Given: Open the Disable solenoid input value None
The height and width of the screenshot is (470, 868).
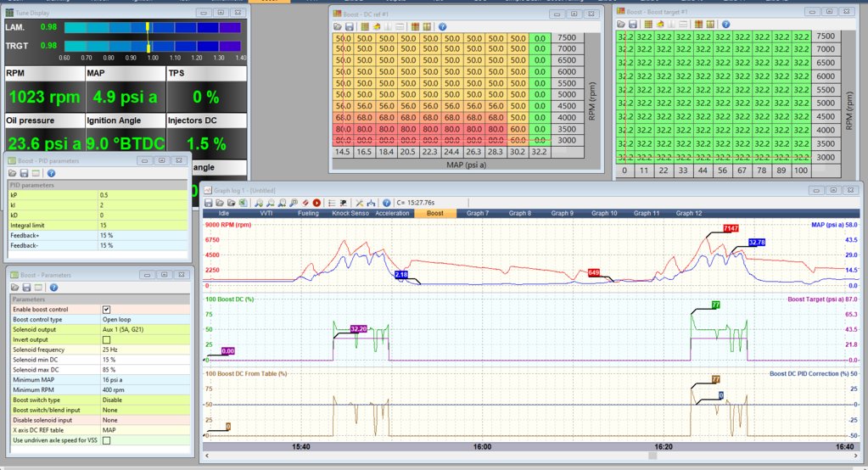Looking at the screenshot, I should point(145,420).
